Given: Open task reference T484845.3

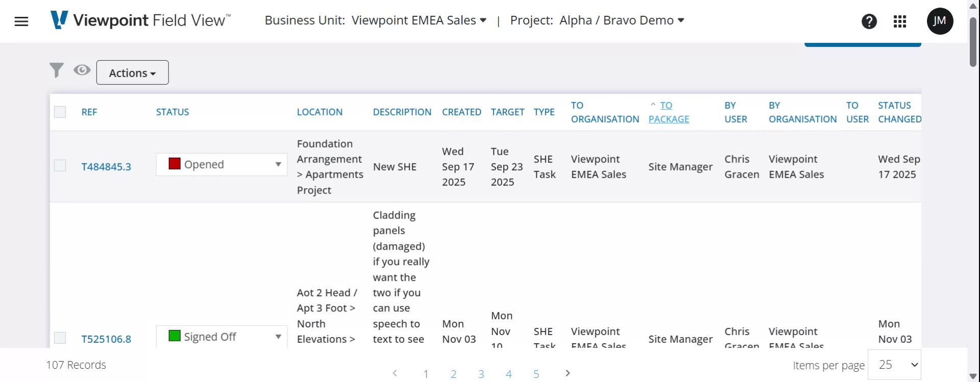Looking at the screenshot, I should tap(106, 166).
